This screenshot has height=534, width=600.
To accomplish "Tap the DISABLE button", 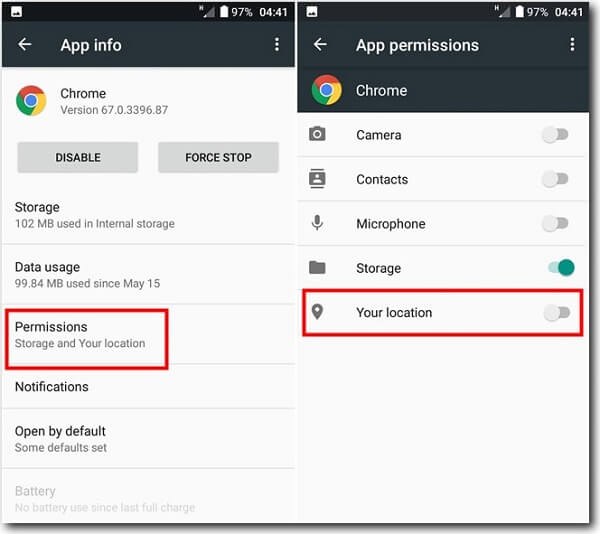I will [78, 157].
